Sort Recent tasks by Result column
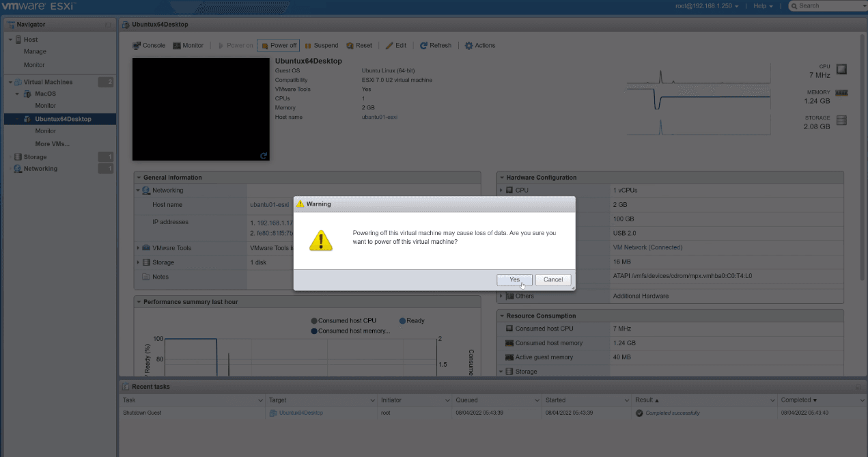The width and height of the screenshot is (868, 457). (705, 400)
